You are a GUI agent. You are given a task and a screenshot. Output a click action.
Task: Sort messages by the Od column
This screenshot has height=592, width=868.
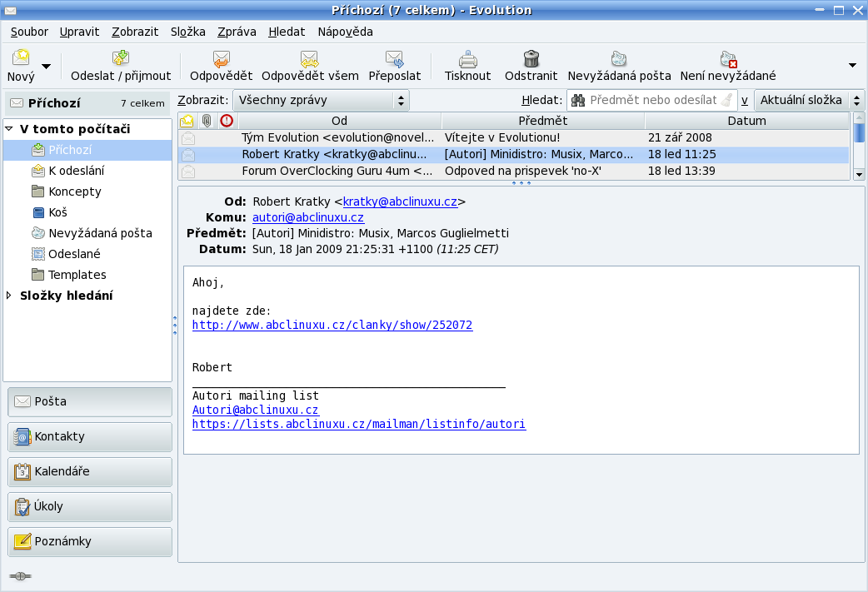[x=339, y=121]
